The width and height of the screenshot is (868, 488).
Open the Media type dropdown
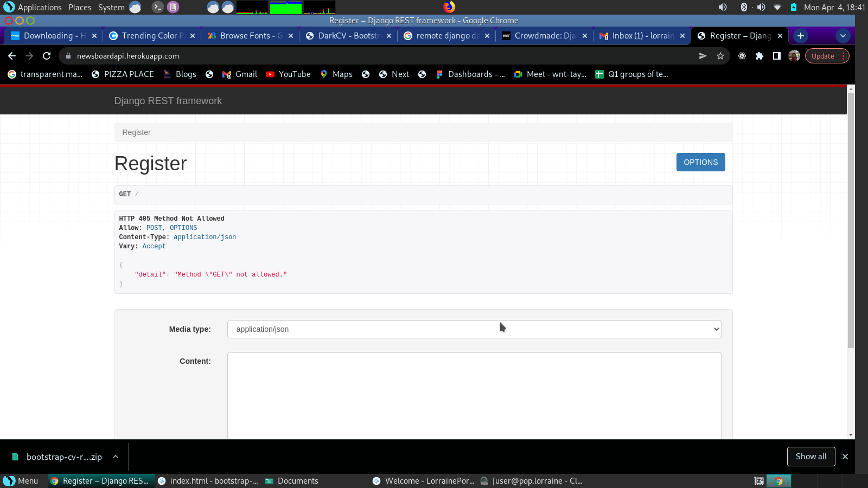coord(474,329)
